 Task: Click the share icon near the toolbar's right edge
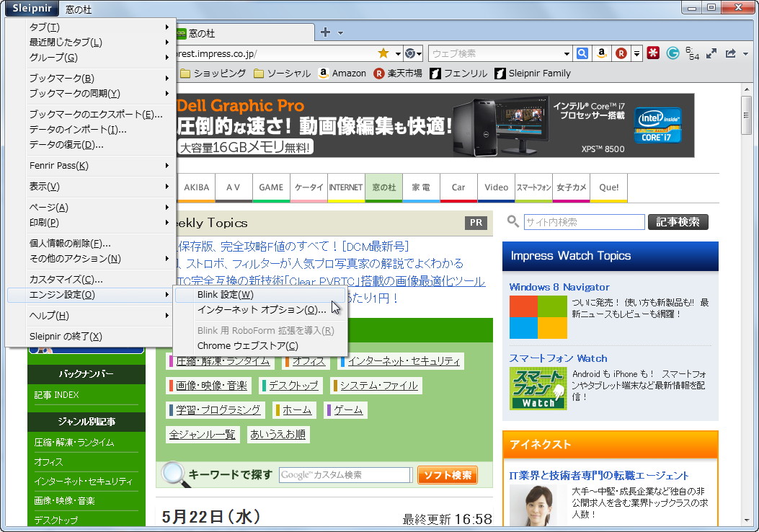pos(730,53)
